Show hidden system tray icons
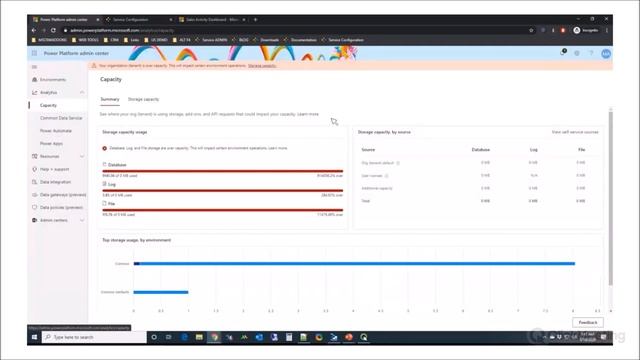The height and width of the screenshot is (360, 640). coord(544,337)
